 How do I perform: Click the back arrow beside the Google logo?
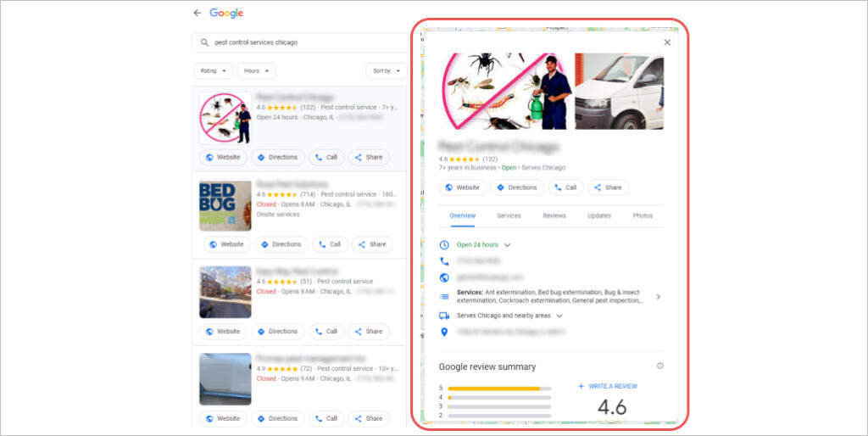pyautogui.click(x=197, y=13)
